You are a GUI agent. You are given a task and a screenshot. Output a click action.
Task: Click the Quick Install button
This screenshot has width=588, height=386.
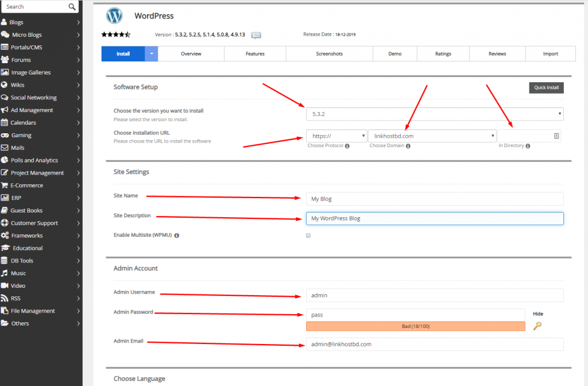tap(546, 87)
